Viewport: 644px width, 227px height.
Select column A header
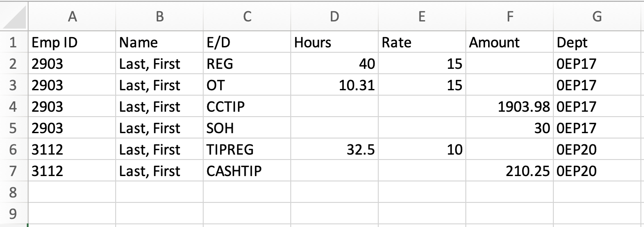pos(71,17)
